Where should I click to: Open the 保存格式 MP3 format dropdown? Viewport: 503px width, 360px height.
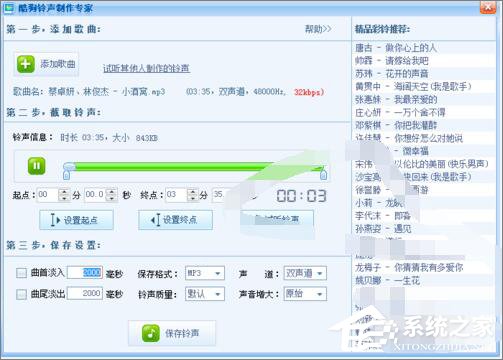[205, 273]
